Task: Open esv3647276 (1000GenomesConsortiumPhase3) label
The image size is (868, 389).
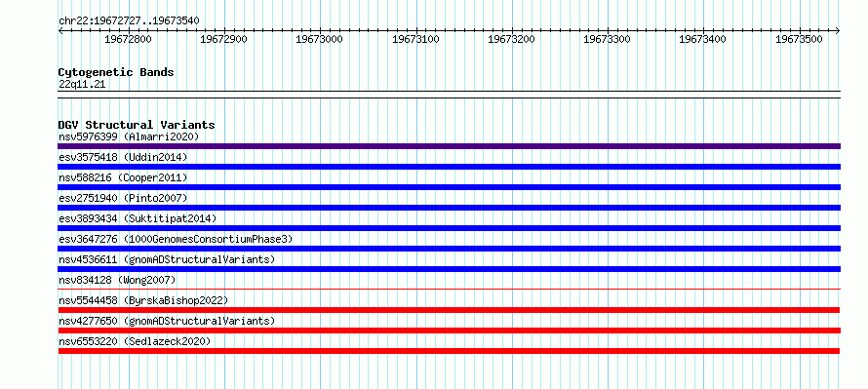Action: point(176,239)
